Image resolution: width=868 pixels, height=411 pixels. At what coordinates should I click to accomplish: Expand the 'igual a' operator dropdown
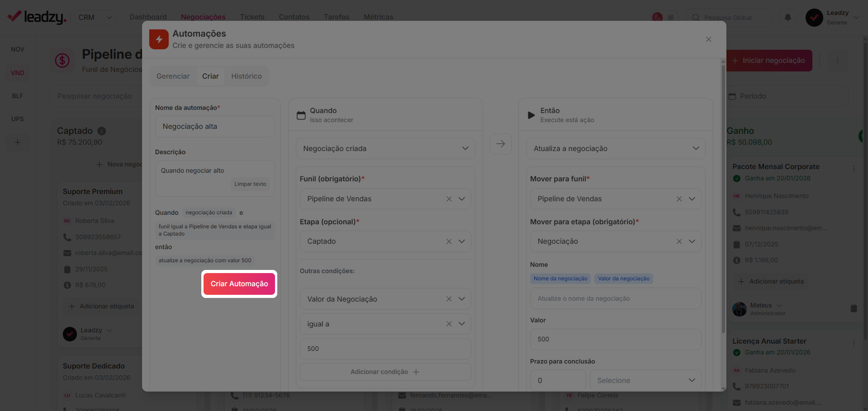462,324
